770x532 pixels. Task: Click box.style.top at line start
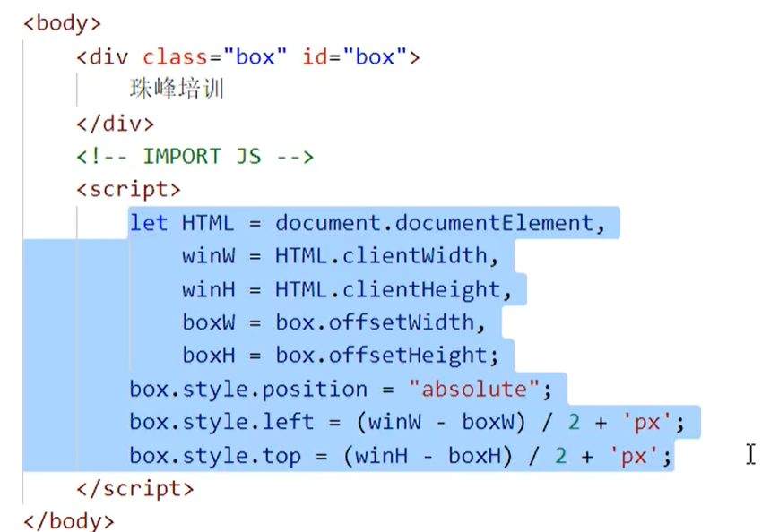215,456
